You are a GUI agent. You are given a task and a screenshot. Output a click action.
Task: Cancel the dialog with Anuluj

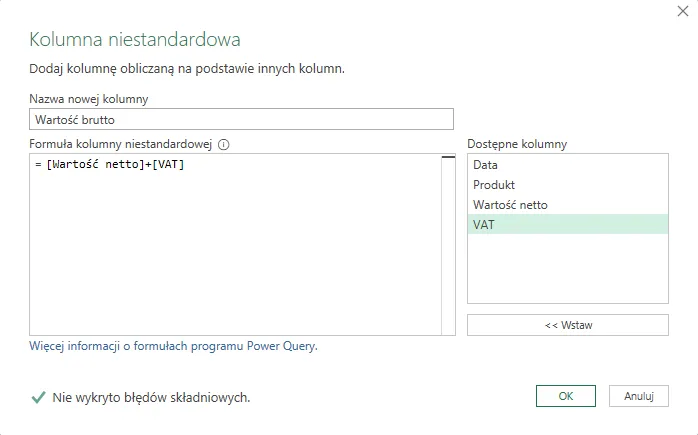pyautogui.click(x=638, y=396)
